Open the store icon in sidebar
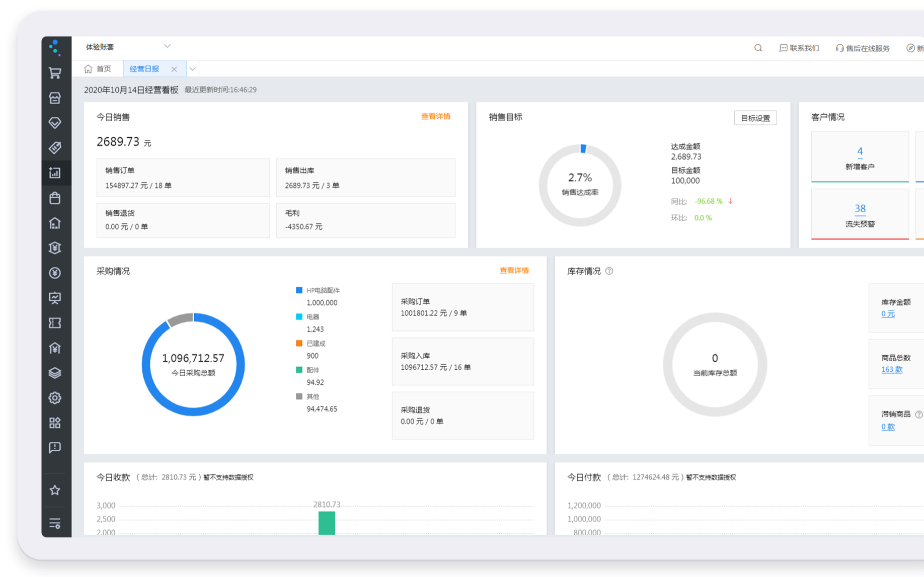 point(55,98)
